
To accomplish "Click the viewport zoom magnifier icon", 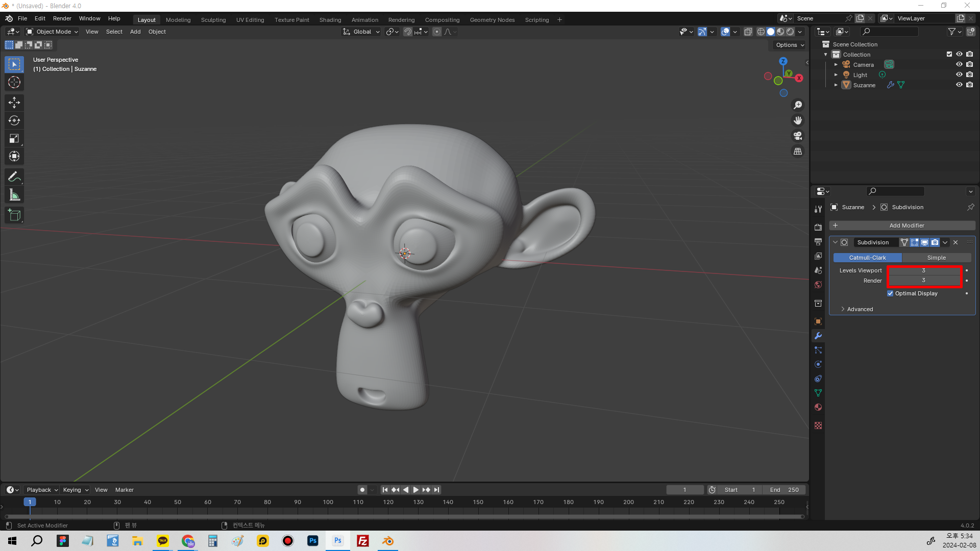I will [x=798, y=105].
